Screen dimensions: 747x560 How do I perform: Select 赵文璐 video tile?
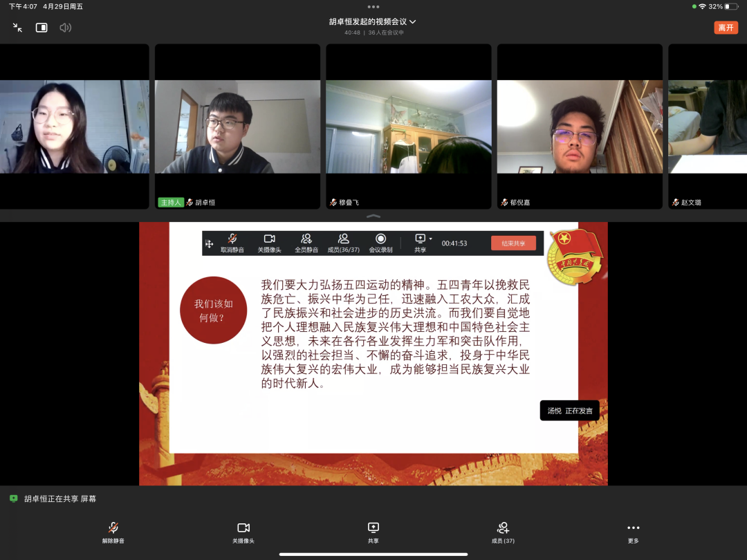[708, 127]
